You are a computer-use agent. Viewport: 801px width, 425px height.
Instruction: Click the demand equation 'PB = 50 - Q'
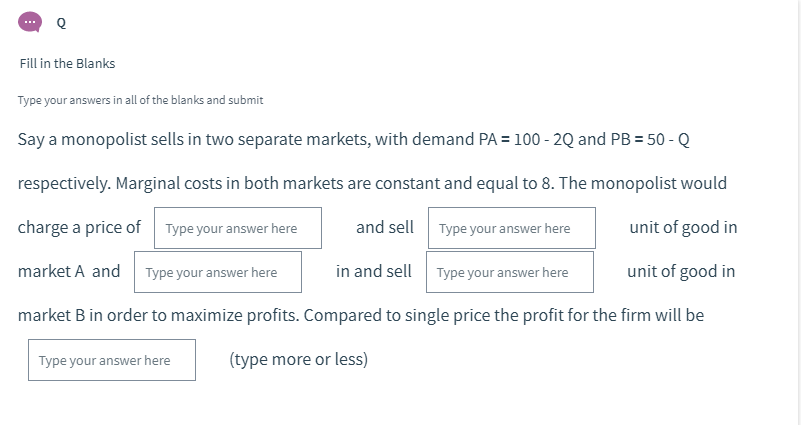[648, 139]
